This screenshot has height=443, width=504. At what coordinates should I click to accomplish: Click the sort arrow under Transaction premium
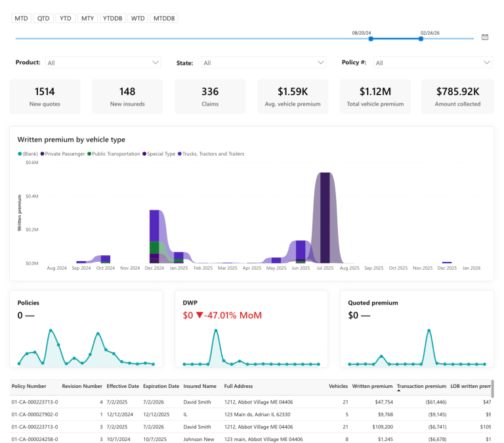point(398,390)
